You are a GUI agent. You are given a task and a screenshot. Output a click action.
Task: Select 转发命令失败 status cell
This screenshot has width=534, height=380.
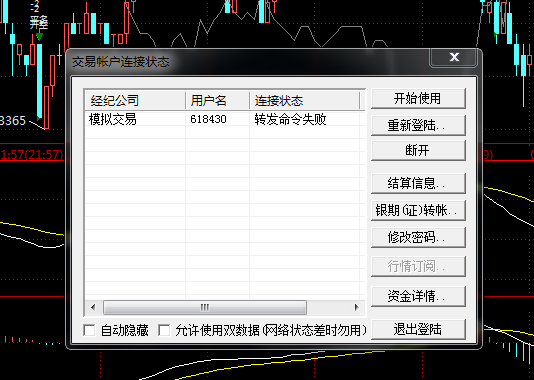(290, 119)
